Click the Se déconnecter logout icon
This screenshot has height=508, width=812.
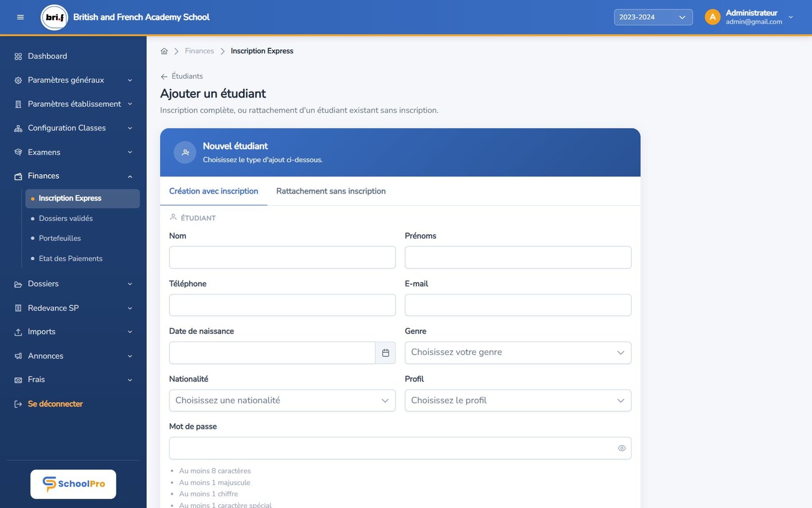click(x=18, y=404)
